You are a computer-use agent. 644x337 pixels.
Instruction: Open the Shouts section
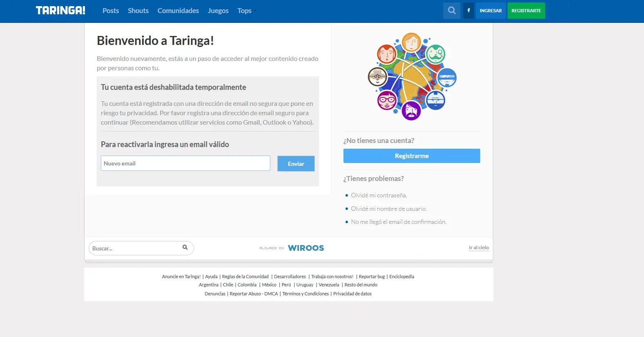click(138, 11)
